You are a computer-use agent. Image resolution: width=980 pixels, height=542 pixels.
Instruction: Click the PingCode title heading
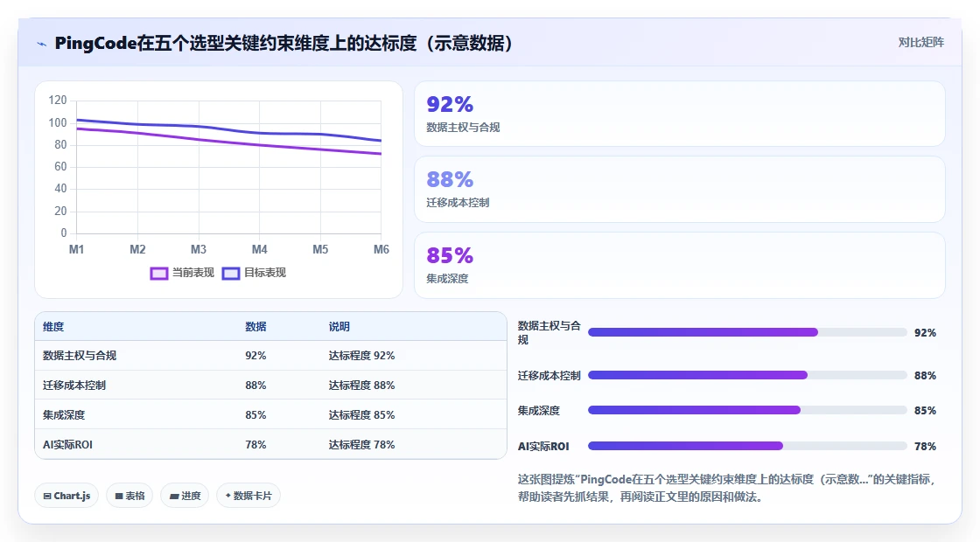point(283,43)
